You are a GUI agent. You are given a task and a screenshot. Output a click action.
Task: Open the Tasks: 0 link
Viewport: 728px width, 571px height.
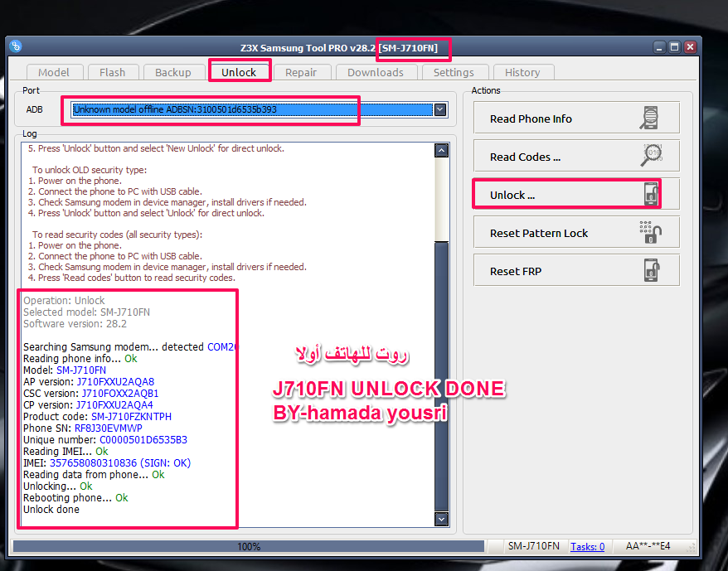(x=587, y=546)
